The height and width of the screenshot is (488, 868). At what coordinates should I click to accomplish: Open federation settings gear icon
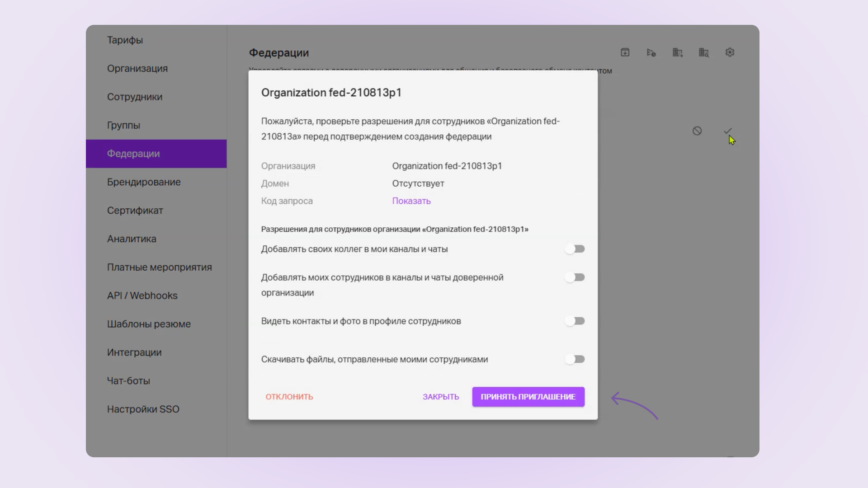pos(730,52)
